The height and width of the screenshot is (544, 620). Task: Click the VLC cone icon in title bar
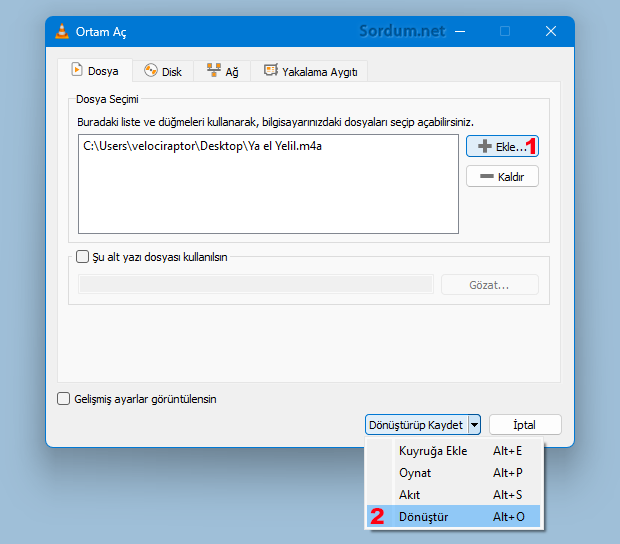[62, 31]
